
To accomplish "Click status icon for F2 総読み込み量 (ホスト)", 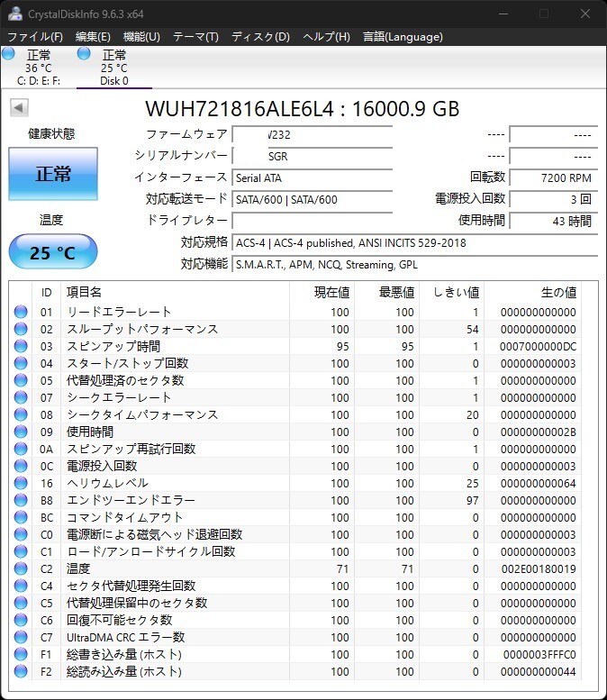I will point(21,671).
